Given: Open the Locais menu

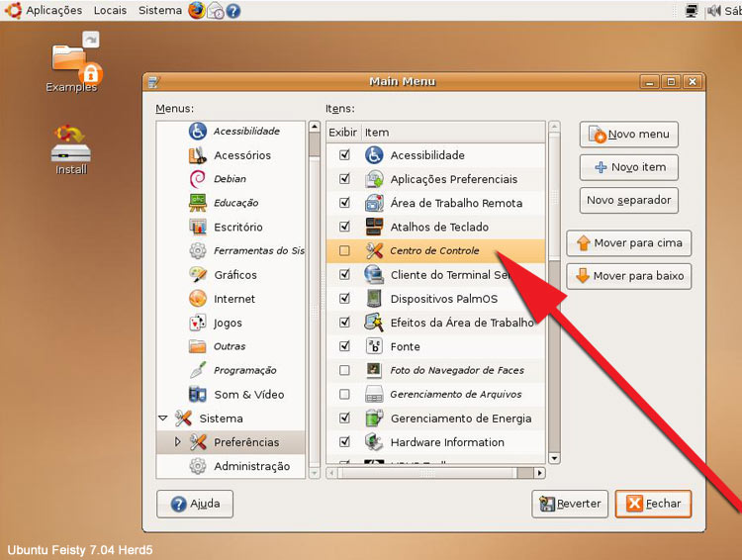Looking at the screenshot, I should tap(110, 11).
